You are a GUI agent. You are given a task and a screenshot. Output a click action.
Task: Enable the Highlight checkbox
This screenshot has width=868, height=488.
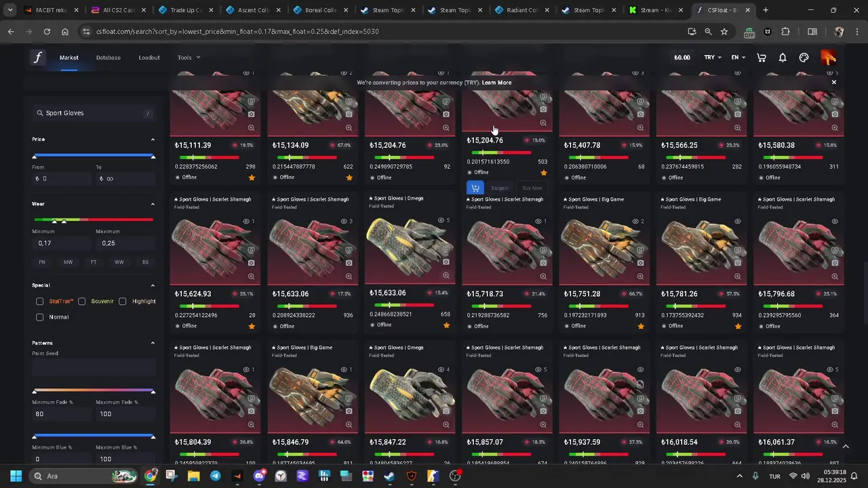pyautogui.click(x=122, y=301)
